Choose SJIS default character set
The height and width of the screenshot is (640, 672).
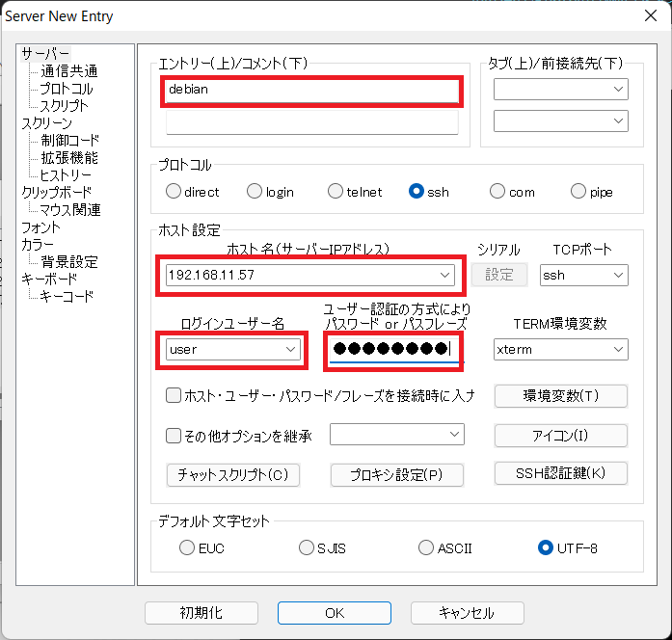click(x=307, y=547)
